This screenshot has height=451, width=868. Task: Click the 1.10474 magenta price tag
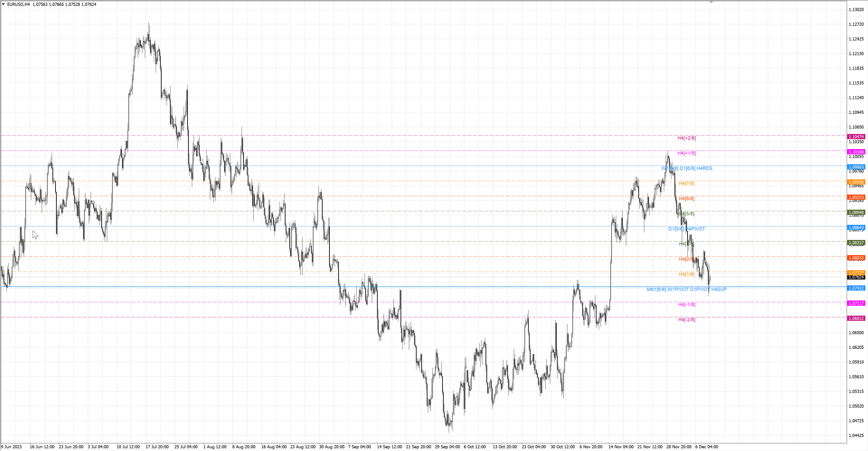tap(856, 137)
